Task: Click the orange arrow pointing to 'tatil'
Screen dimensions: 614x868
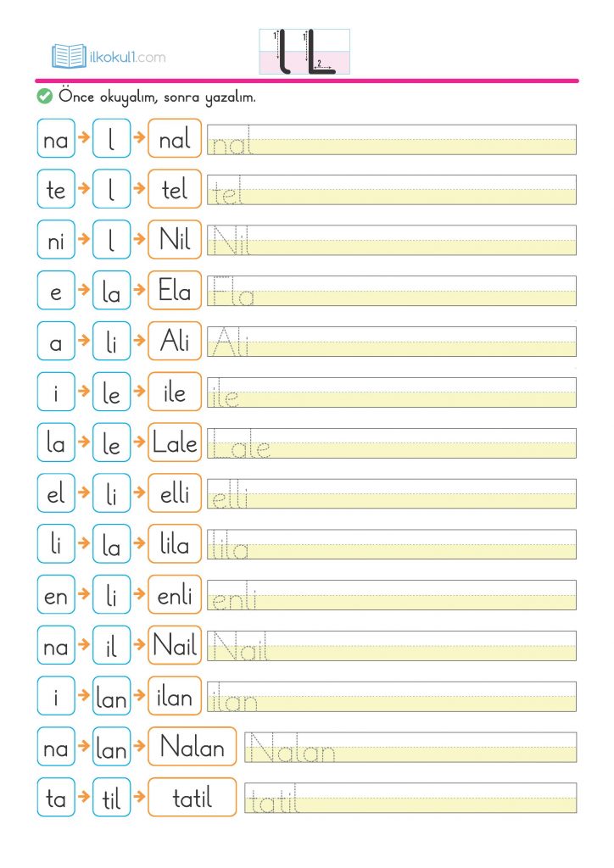Action: [139, 798]
